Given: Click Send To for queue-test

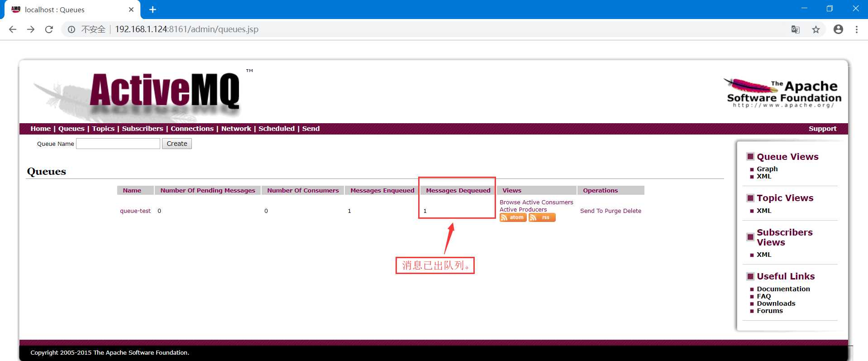Looking at the screenshot, I should 591,211.
